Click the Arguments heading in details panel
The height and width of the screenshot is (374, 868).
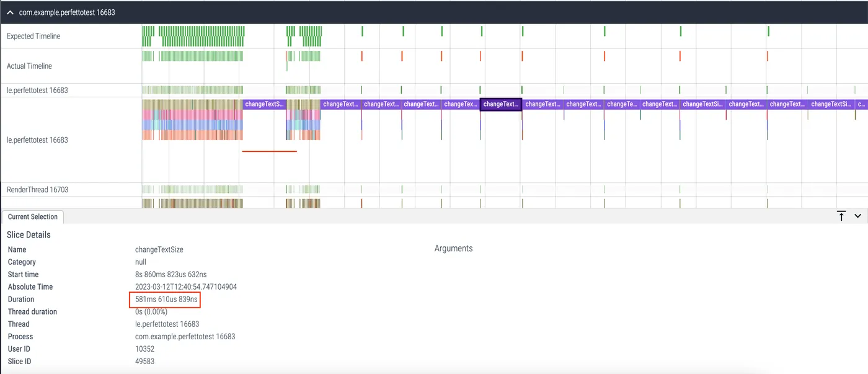click(453, 249)
